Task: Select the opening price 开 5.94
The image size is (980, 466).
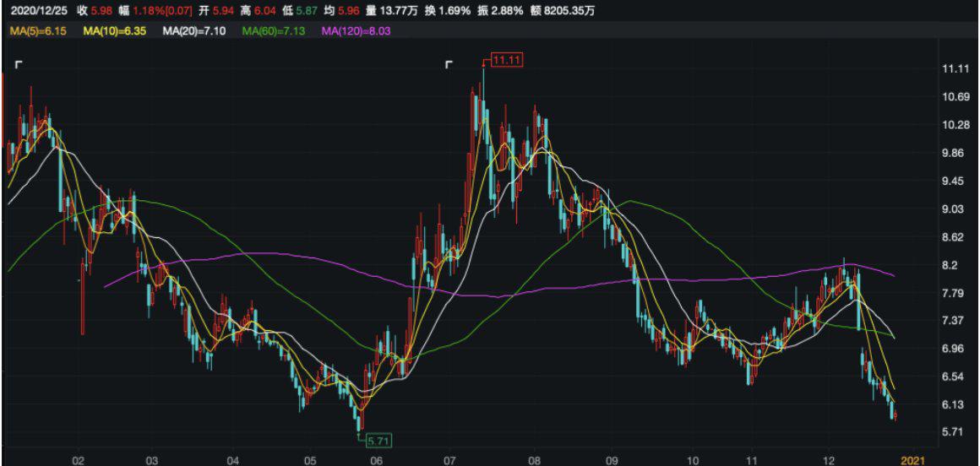Action: click(x=215, y=11)
